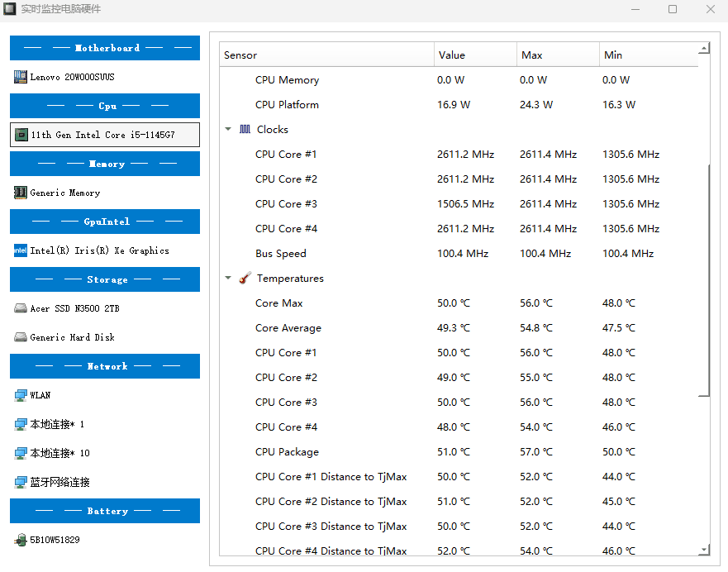Open the GpuIntel section header

[x=105, y=222]
